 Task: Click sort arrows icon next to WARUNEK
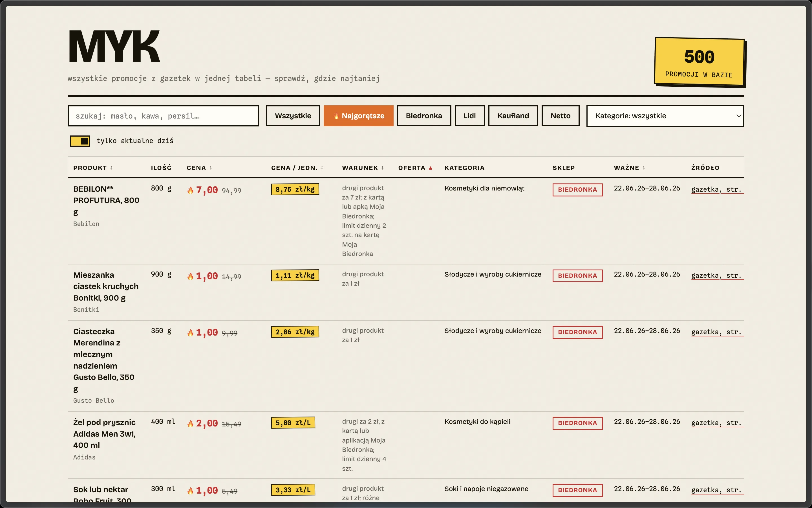[x=383, y=168]
